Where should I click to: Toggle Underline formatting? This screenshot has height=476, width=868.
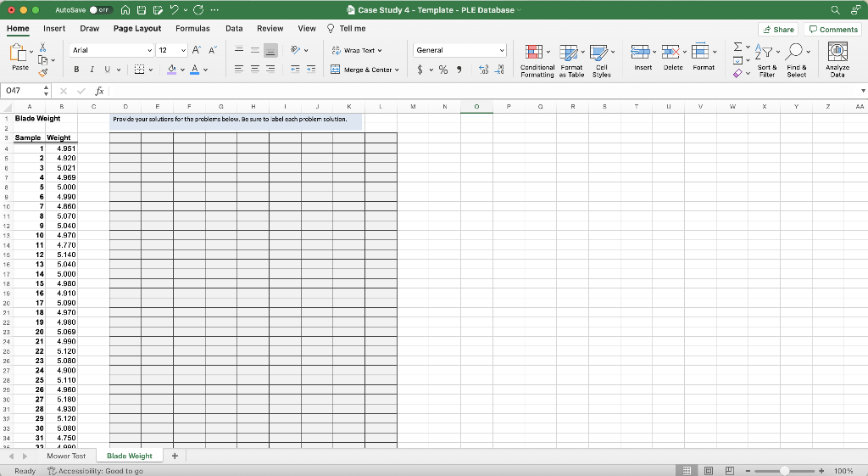click(108, 70)
